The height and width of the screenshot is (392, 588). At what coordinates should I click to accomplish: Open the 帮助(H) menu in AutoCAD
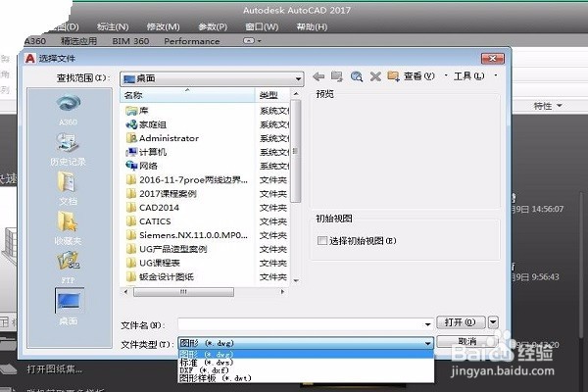tap(312, 27)
